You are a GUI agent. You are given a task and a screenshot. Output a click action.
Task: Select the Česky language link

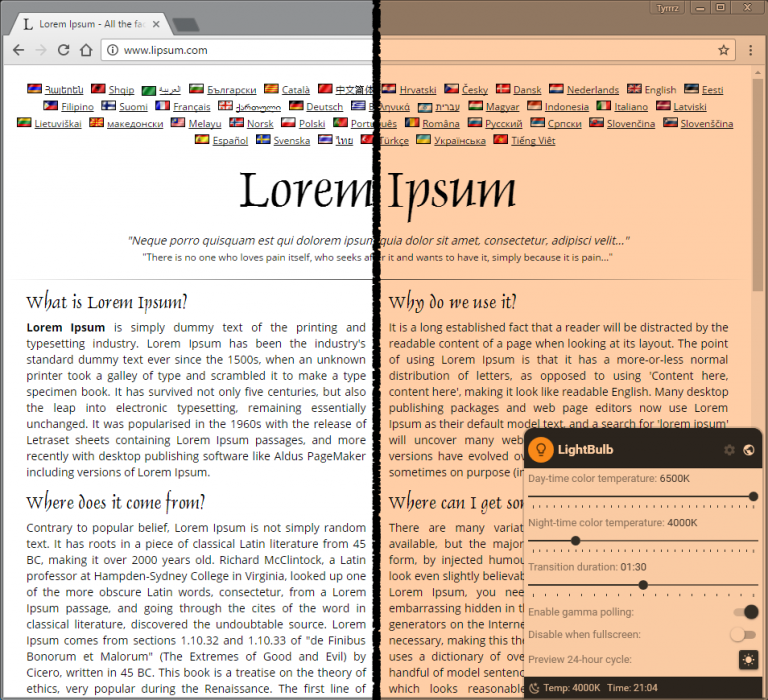click(x=475, y=90)
